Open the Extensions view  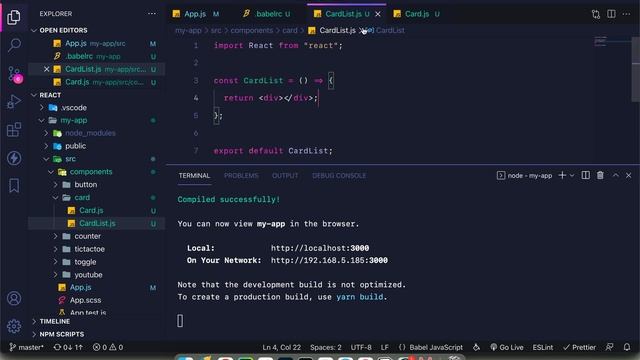(x=14, y=130)
